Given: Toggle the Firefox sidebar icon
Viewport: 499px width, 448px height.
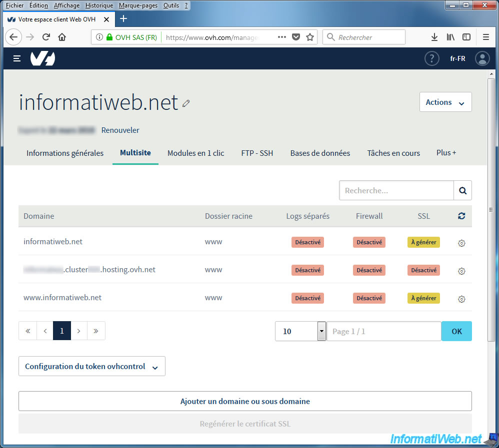Looking at the screenshot, I should coord(466,37).
